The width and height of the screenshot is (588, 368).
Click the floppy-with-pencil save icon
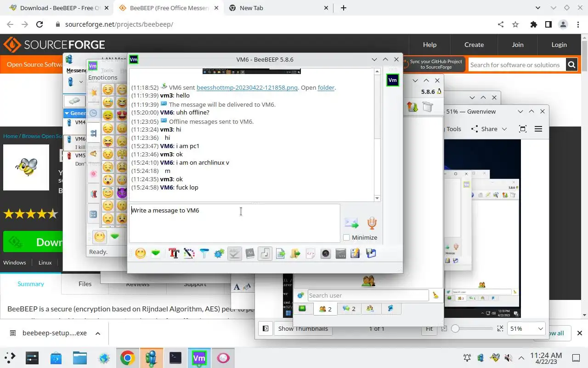pos(356,253)
